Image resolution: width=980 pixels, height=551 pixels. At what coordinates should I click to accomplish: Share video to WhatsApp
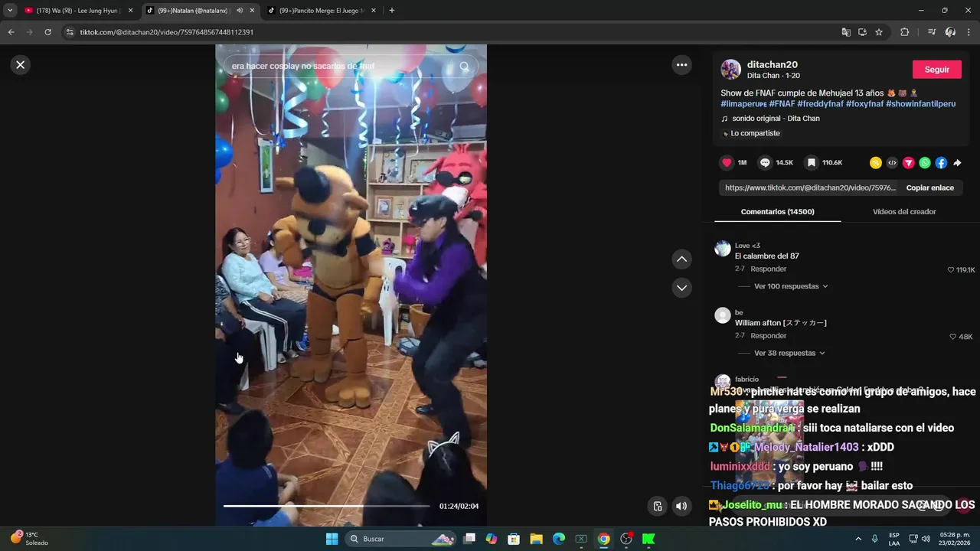tap(925, 163)
